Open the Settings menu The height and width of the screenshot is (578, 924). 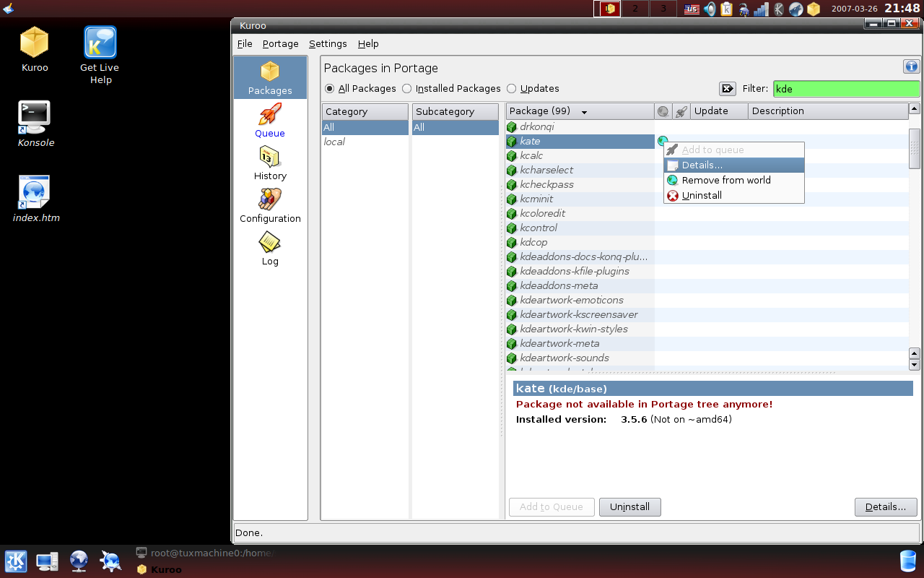pos(328,43)
